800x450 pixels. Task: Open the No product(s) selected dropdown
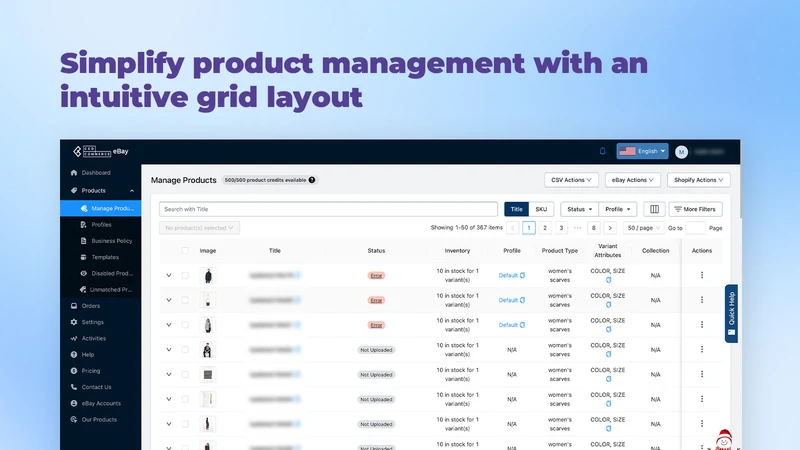(x=199, y=228)
